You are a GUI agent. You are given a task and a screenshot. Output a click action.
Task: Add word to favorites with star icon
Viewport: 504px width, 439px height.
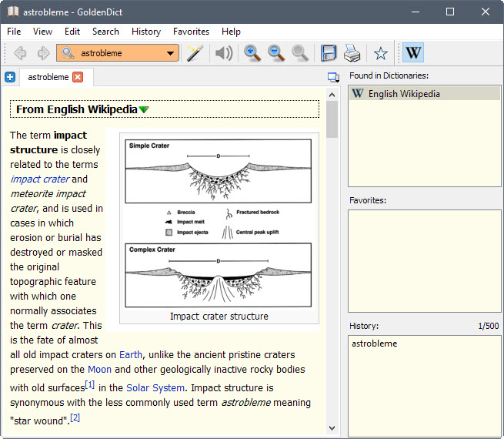coord(381,53)
